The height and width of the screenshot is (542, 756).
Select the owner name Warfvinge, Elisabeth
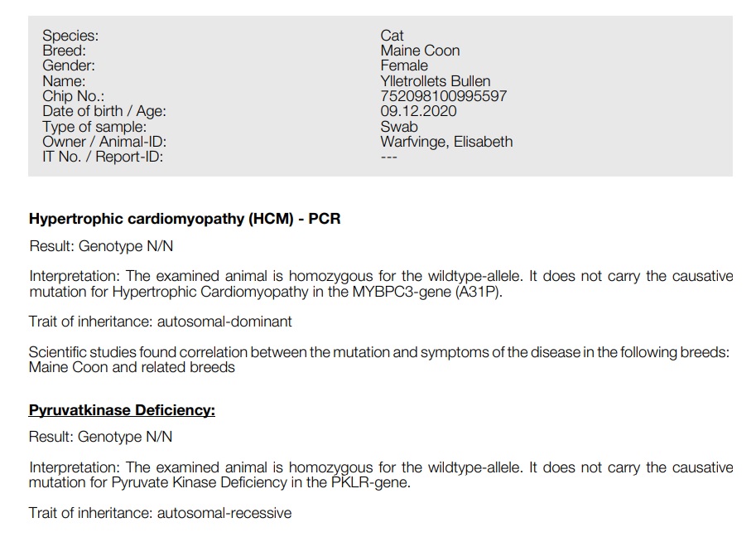point(446,142)
